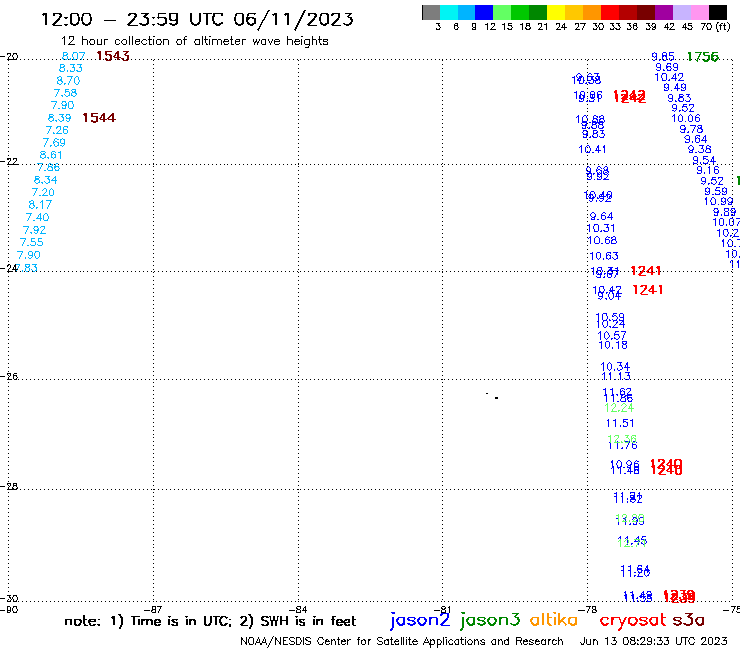
Task: Select the light green 15 ft legend swatch
Action: pyautogui.click(x=502, y=12)
